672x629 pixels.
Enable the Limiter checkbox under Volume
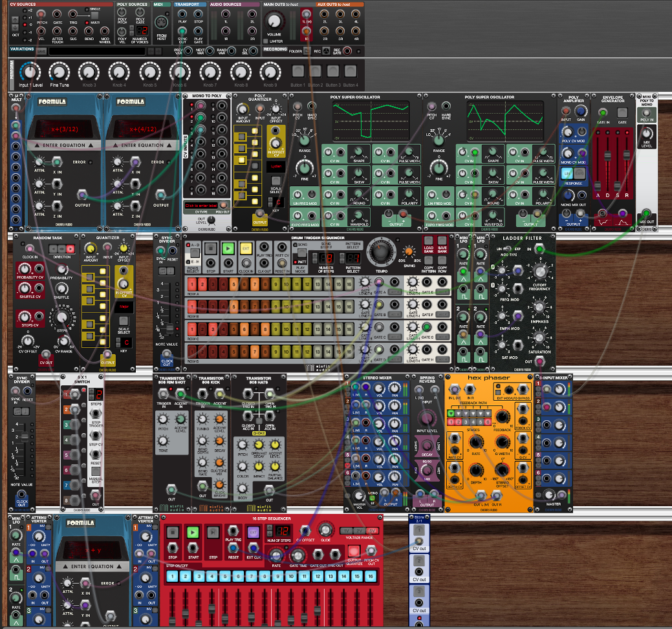266,41
